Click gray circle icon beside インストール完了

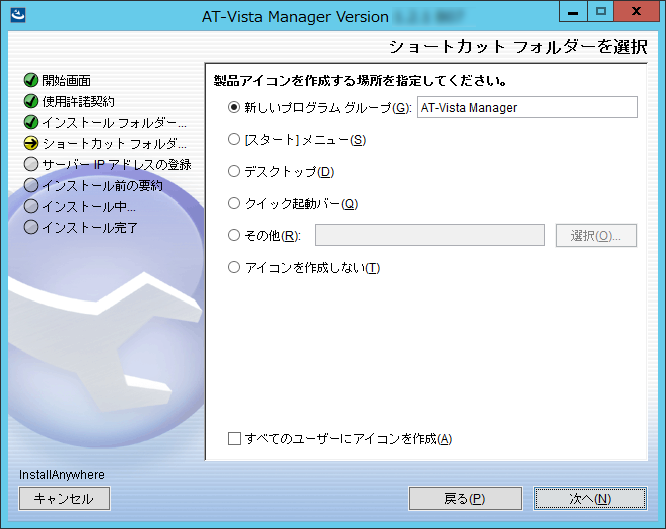pos(31,227)
